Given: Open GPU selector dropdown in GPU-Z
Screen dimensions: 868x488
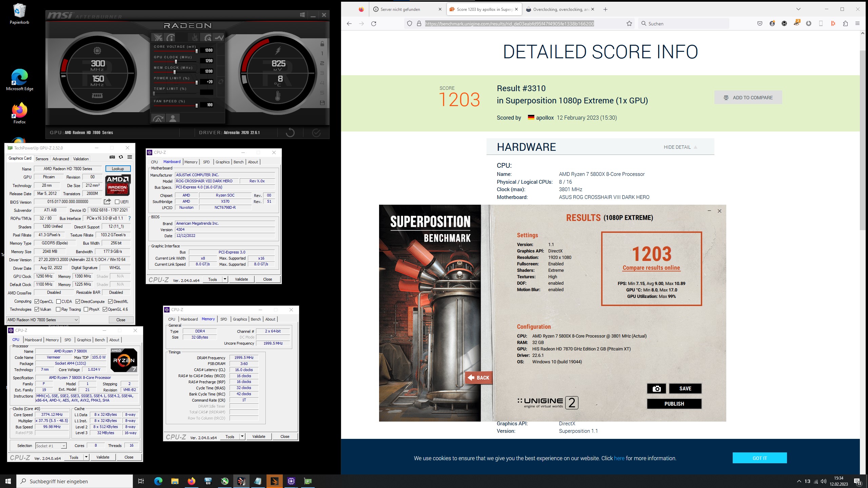Looking at the screenshot, I should [43, 320].
